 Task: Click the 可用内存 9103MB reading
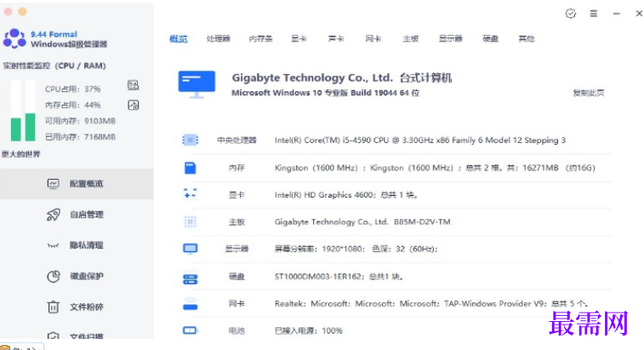coord(80,121)
